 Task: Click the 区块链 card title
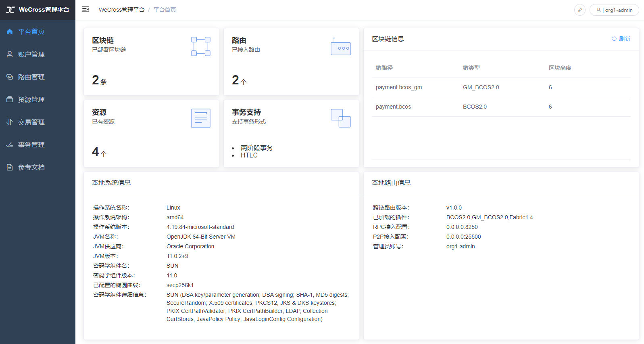pyautogui.click(x=103, y=40)
